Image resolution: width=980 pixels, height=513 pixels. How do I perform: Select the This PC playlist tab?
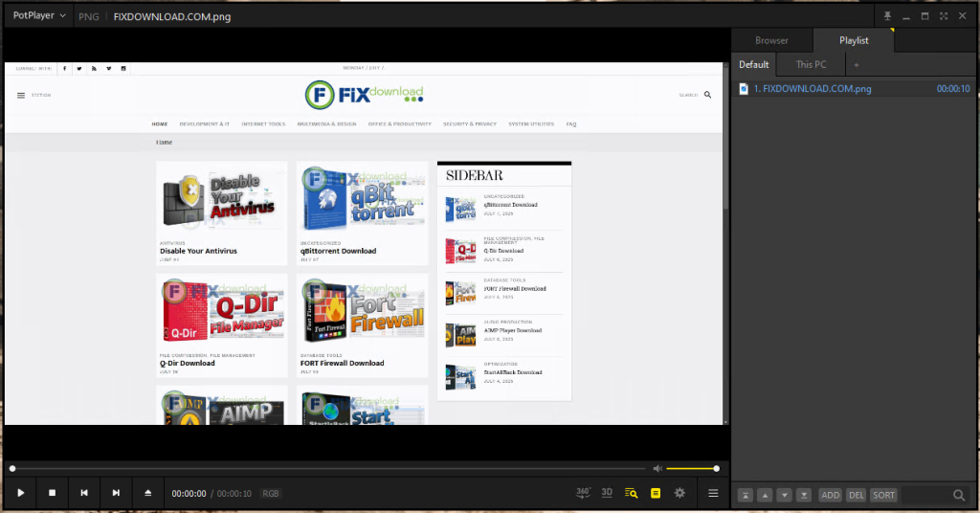(x=811, y=64)
